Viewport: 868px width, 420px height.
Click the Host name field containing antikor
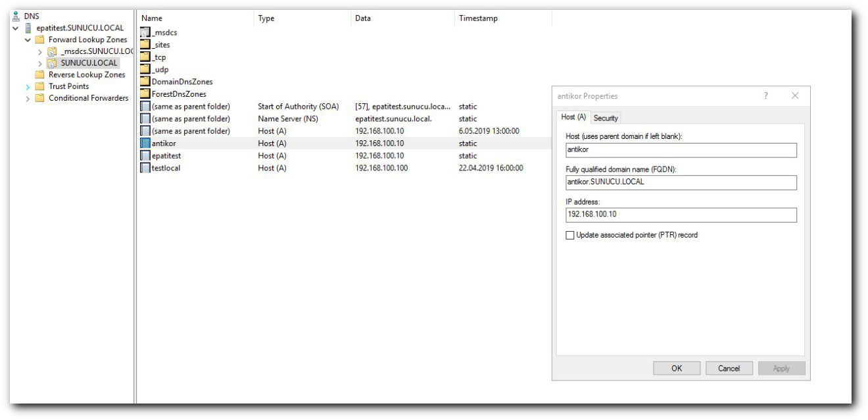click(681, 150)
